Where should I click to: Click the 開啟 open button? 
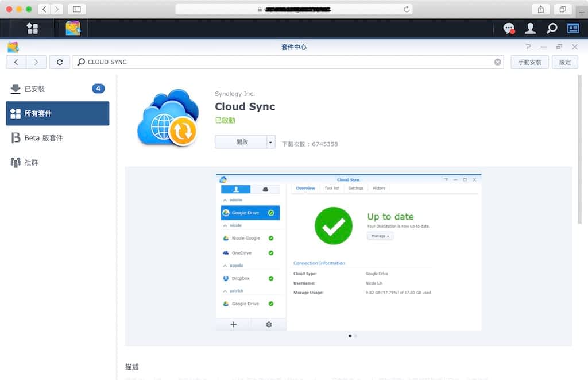241,142
